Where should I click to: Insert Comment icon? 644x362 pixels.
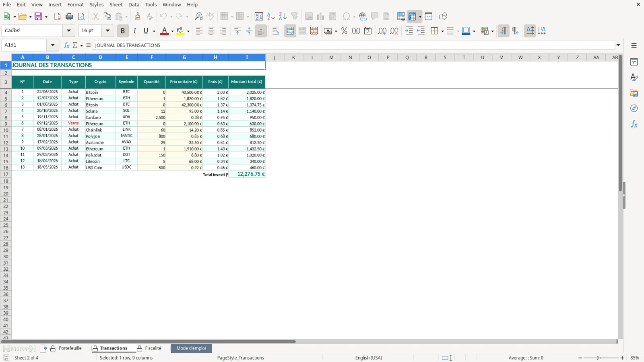tap(375, 16)
